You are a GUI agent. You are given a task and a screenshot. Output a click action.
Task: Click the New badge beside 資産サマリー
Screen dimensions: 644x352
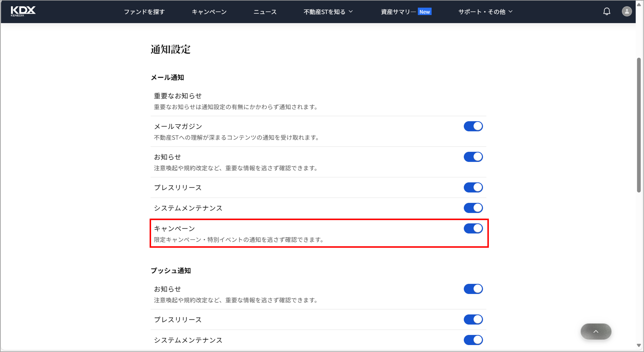pos(425,12)
